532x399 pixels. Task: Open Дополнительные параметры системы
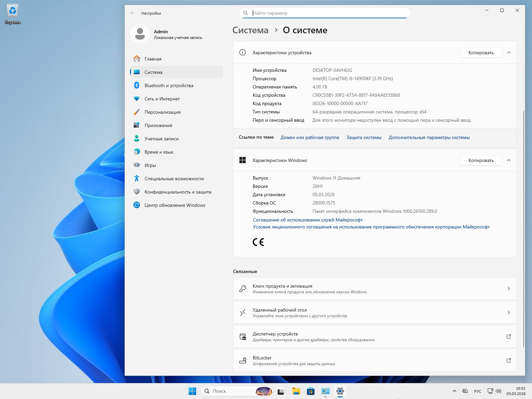(429, 137)
